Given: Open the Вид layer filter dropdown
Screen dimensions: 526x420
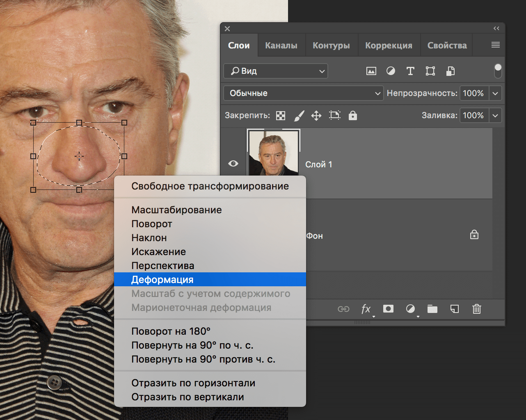Looking at the screenshot, I should (275, 71).
